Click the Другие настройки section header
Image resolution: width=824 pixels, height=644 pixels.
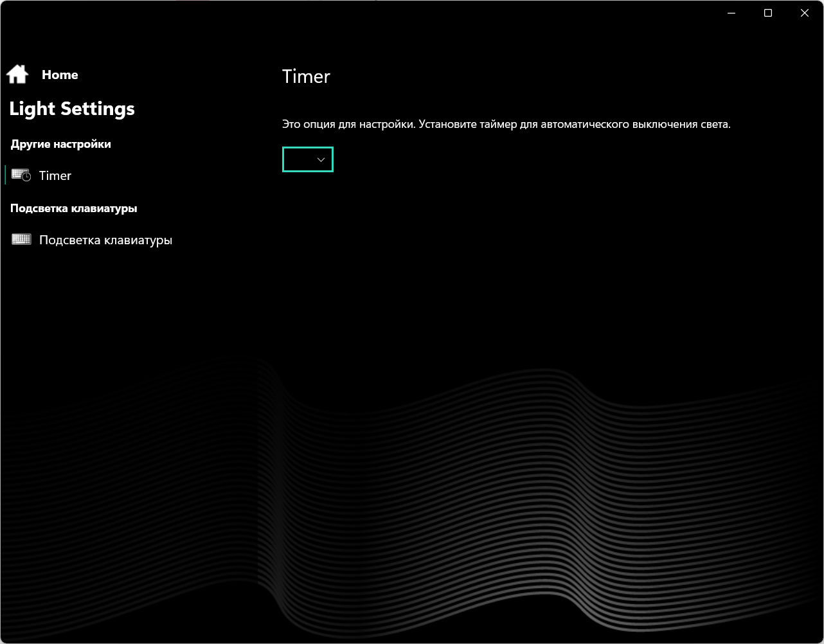(x=61, y=144)
